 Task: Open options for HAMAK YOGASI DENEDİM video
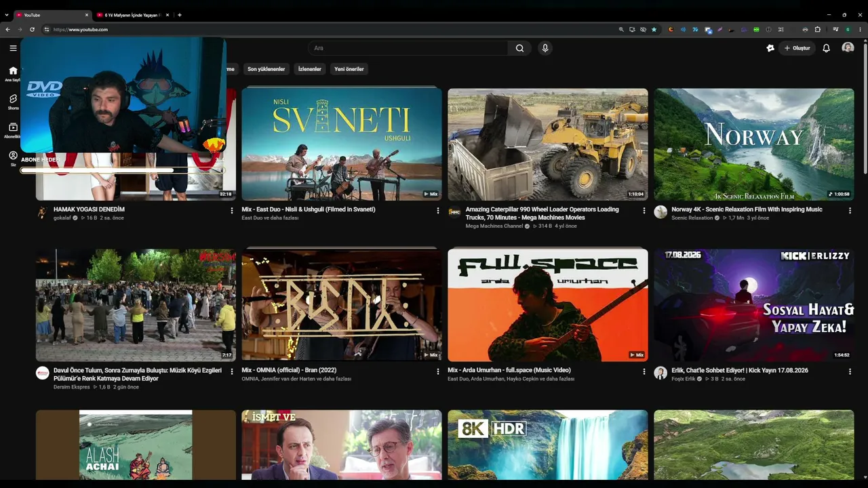click(x=232, y=211)
